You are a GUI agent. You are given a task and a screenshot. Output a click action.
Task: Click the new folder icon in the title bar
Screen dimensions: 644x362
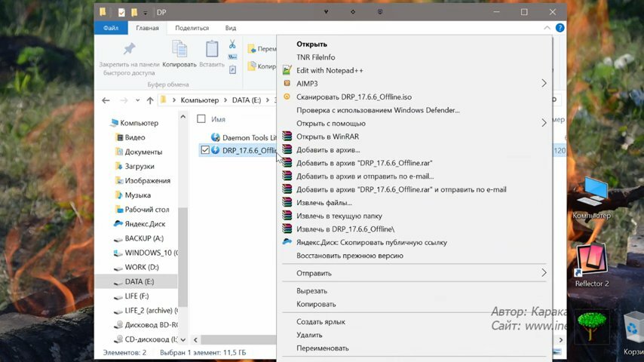(x=134, y=12)
